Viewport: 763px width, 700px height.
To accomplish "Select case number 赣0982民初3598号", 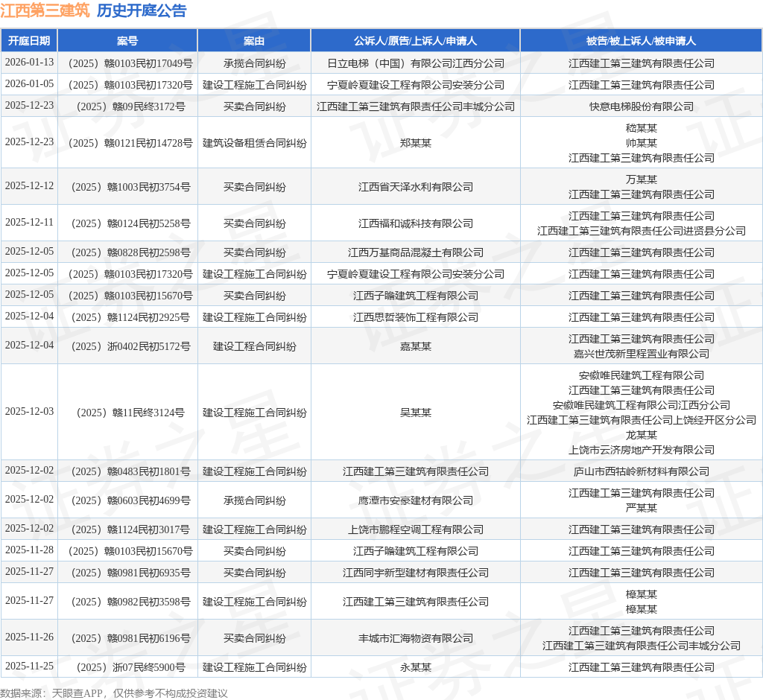I will pos(130,602).
